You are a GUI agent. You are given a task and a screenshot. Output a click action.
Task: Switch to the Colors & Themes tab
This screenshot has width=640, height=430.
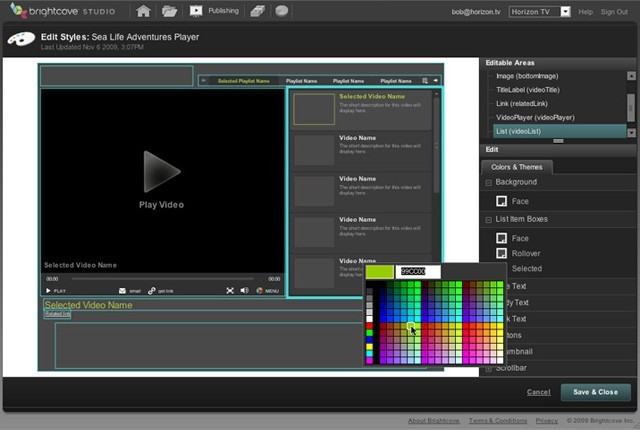click(517, 167)
